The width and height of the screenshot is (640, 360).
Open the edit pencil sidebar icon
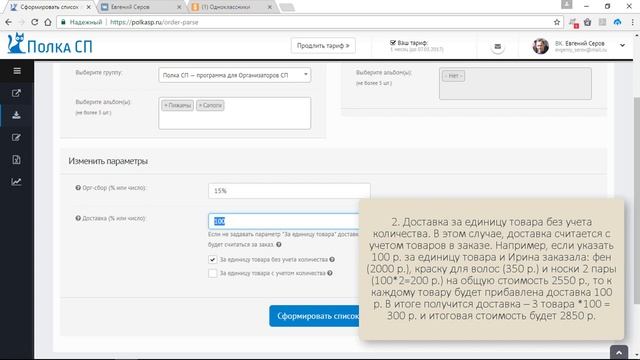(16, 137)
